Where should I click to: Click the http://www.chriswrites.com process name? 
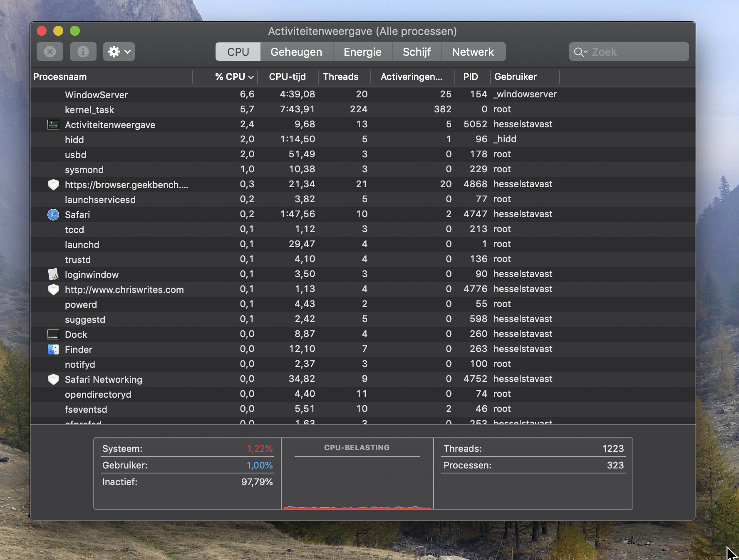pyautogui.click(x=124, y=290)
